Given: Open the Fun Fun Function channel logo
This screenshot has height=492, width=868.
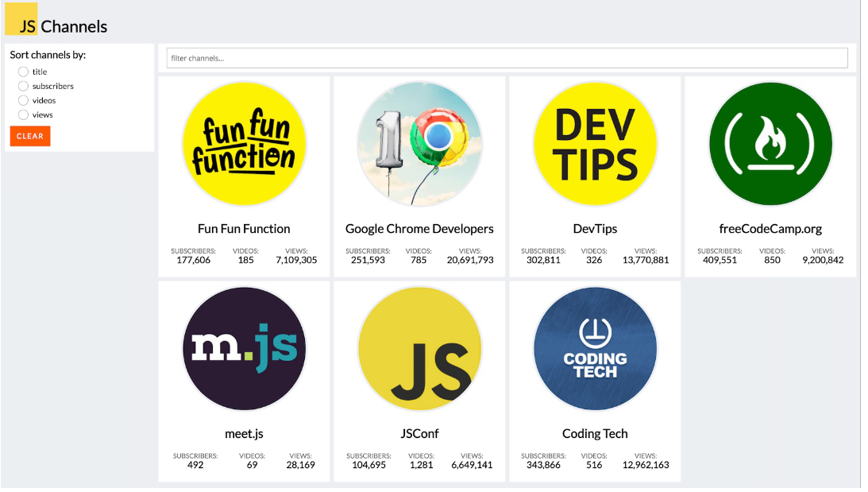Looking at the screenshot, I should 244,144.
